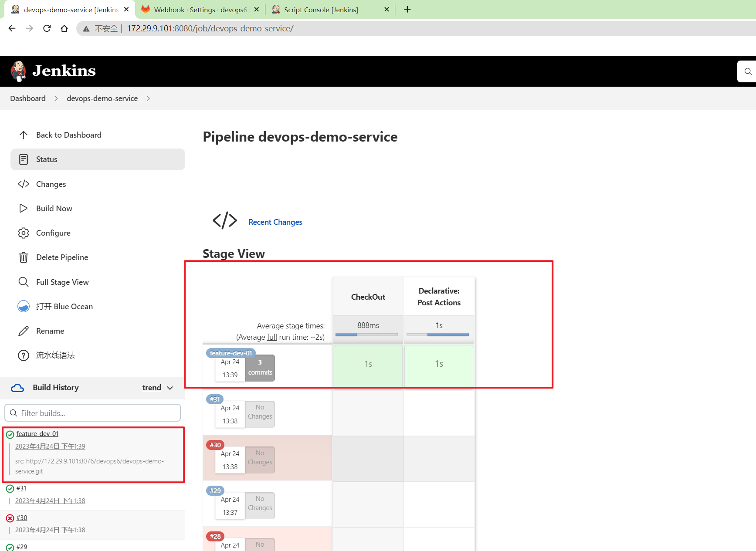Expand chevron after Dashboard breadcrumb
This screenshot has width=756, height=551.
click(56, 98)
